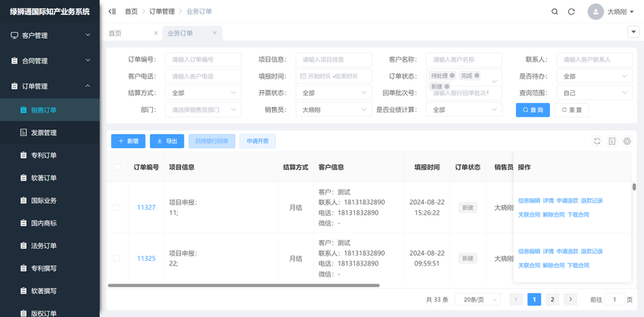Click the 国内商标 sidebar icon
The width and height of the screenshot is (644, 317).
23,223
